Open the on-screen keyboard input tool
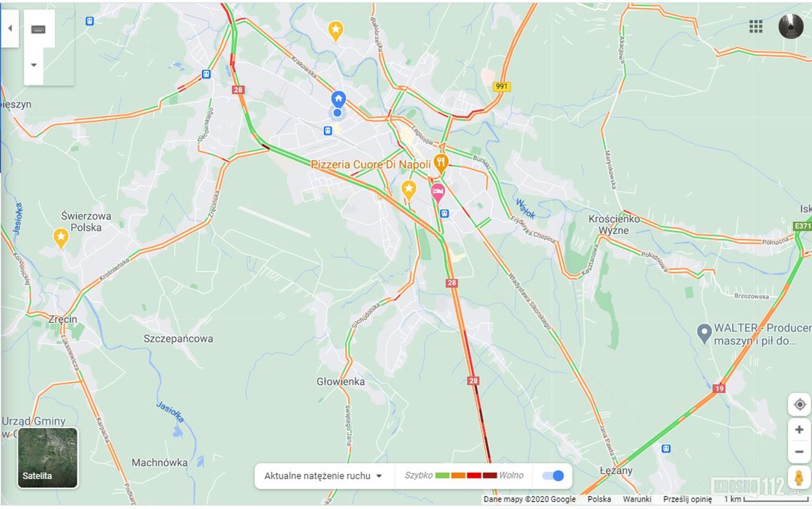Viewport: 812px width, 509px height. pyautogui.click(x=38, y=29)
